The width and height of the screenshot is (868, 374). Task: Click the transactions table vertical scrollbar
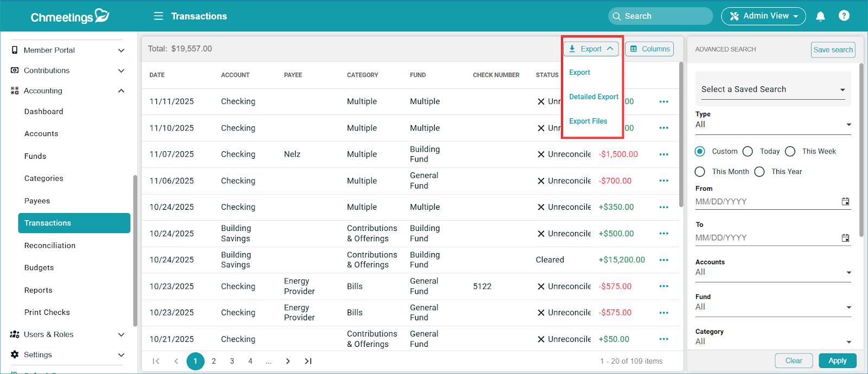coord(681,136)
